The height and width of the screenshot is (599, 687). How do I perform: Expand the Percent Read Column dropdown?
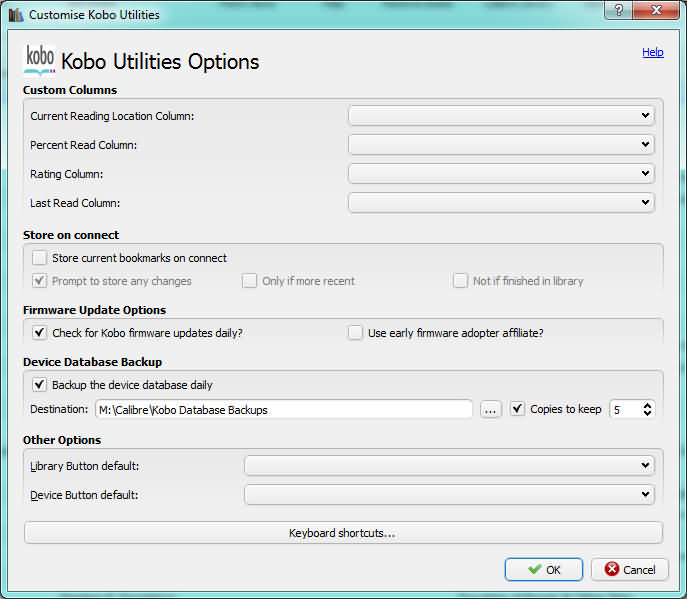501,145
